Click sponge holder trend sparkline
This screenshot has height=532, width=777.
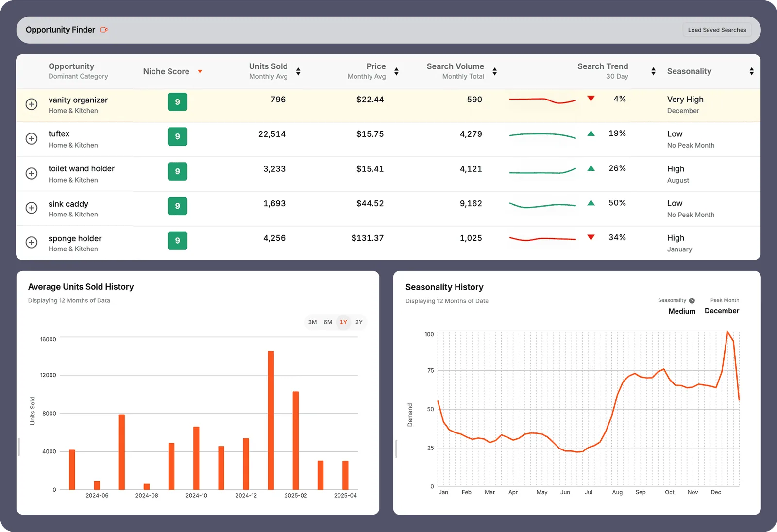point(542,238)
